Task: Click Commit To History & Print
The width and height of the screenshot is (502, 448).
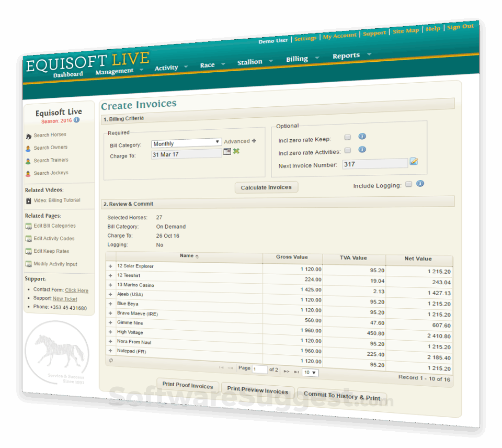Action: point(343,397)
